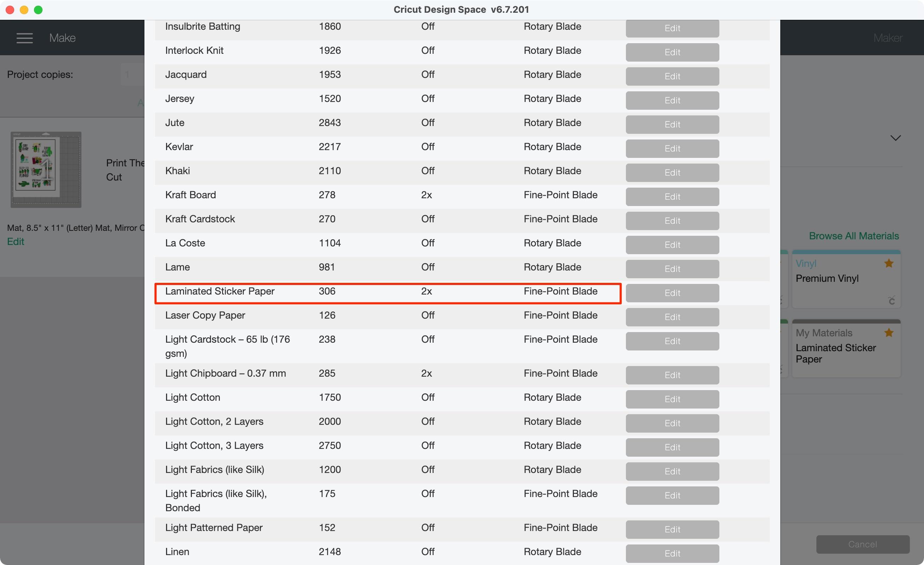
Task: Click the star on My Materials Laminated Sticker Paper card
Action: click(x=889, y=332)
